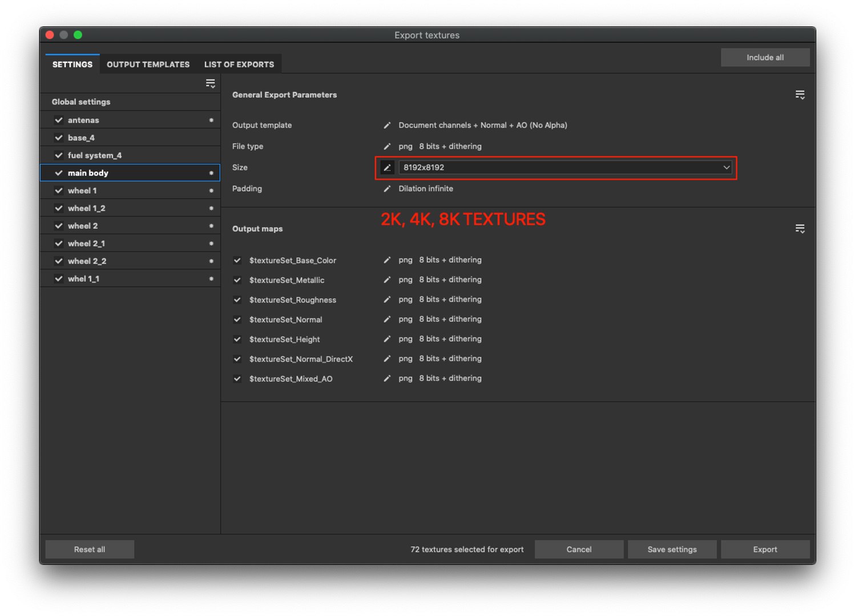Open General Export Parameters options menu icon
The image size is (855, 616).
click(800, 95)
